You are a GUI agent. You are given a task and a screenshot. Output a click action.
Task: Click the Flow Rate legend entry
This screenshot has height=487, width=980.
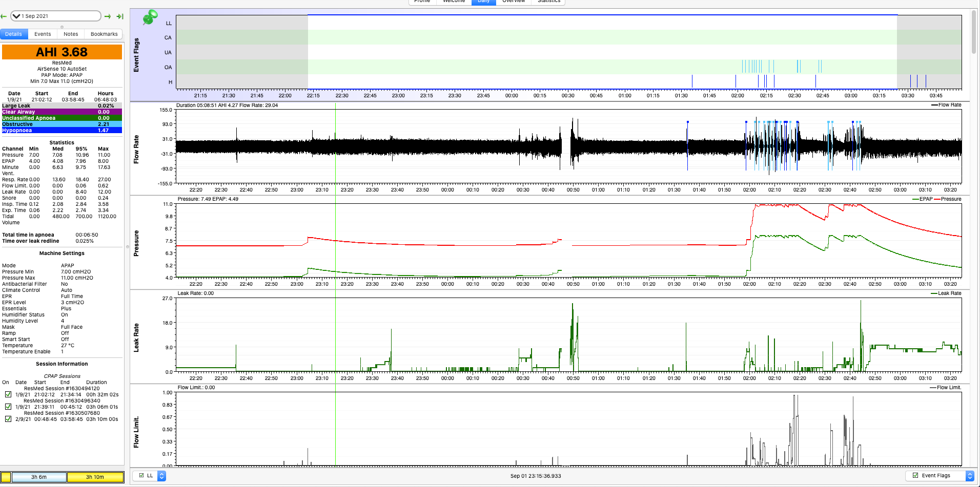pyautogui.click(x=946, y=105)
